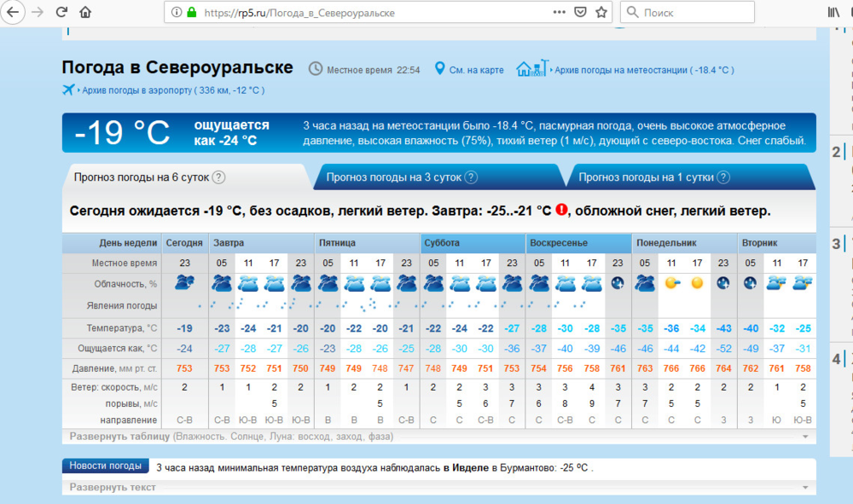Expand table with humidity and sun data
Screen dimensions: 853x504
click(x=230, y=437)
